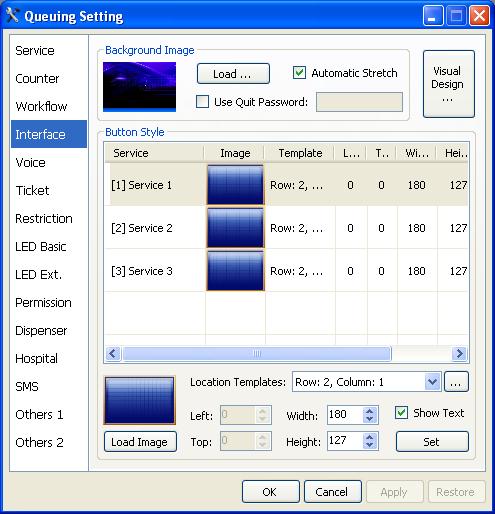Uncheck the Show Text checkbox

coord(401,413)
